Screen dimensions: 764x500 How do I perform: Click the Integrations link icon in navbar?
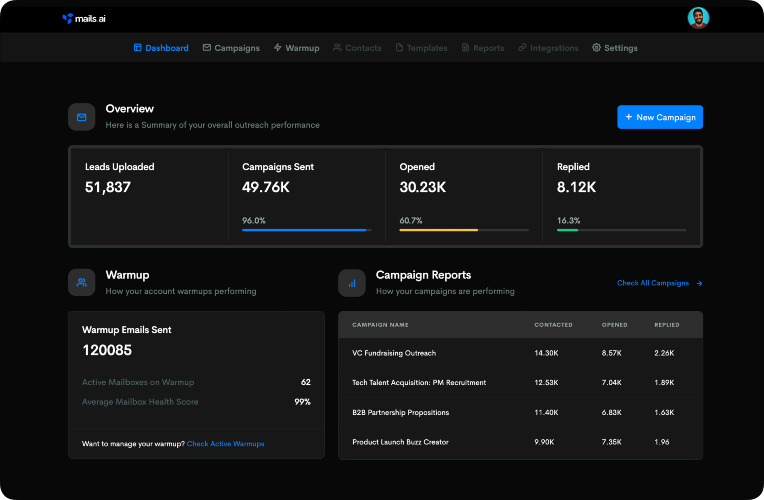(x=522, y=47)
